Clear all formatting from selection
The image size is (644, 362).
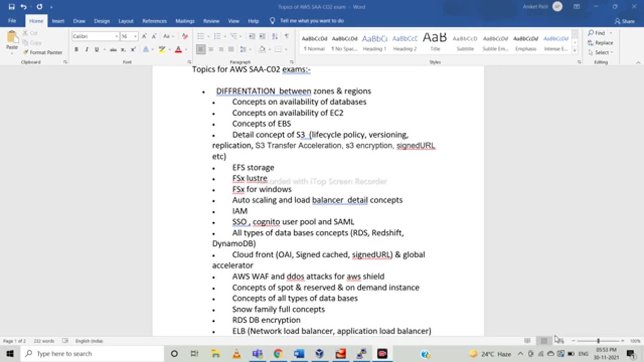coord(185,36)
